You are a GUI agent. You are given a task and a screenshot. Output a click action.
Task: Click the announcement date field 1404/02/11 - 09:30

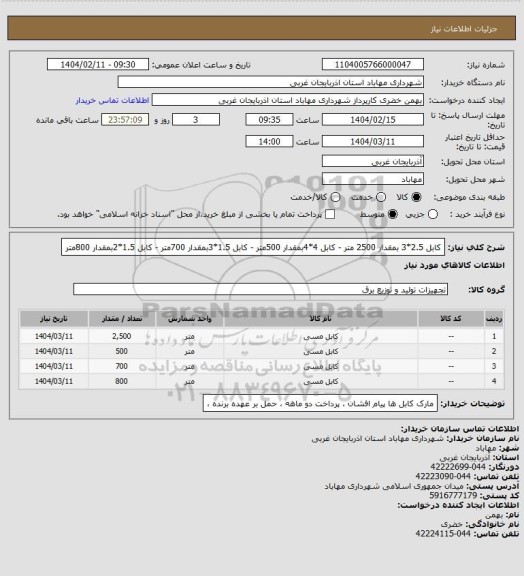coord(98,64)
